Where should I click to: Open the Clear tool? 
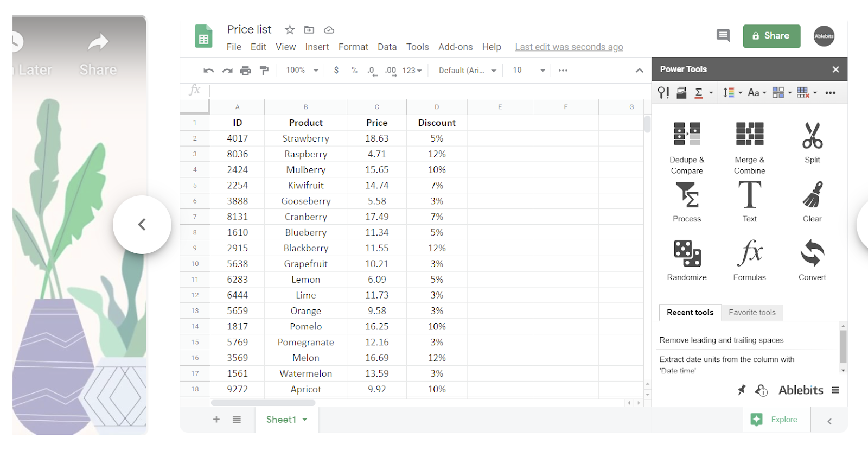(x=812, y=202)
